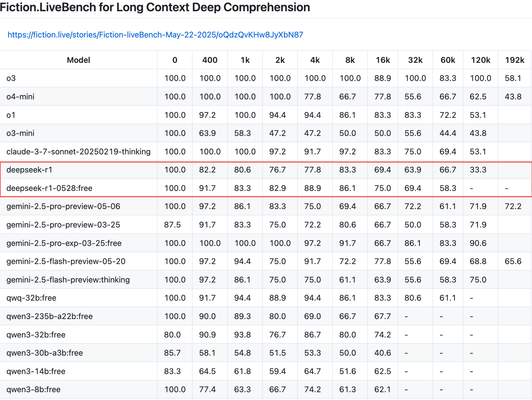Click qwen3-8b:free's 400 score of 77.4
The image size is (532, 400).
(x=207, y=389)
